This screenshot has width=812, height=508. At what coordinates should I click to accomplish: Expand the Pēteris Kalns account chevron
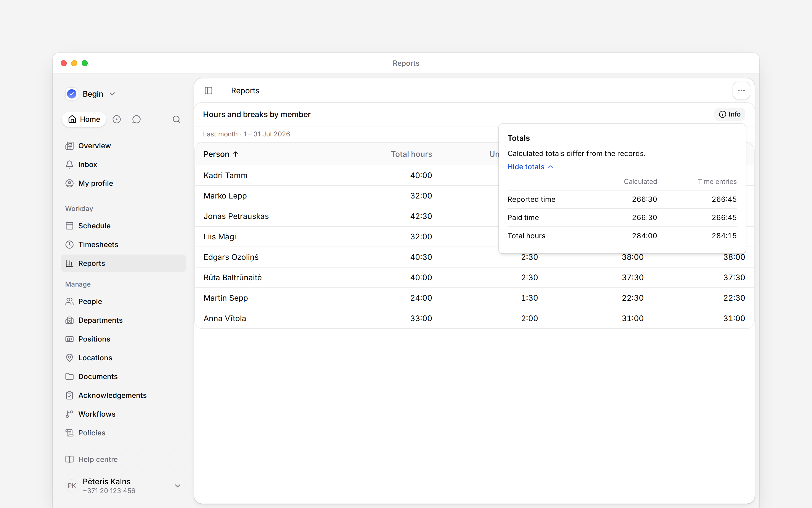tap(178, 486)
